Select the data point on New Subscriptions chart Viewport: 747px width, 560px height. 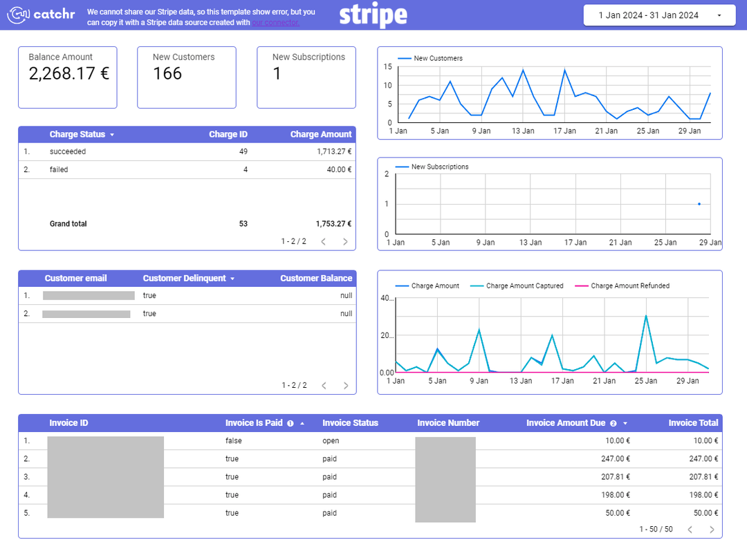(x=699, y=203)
